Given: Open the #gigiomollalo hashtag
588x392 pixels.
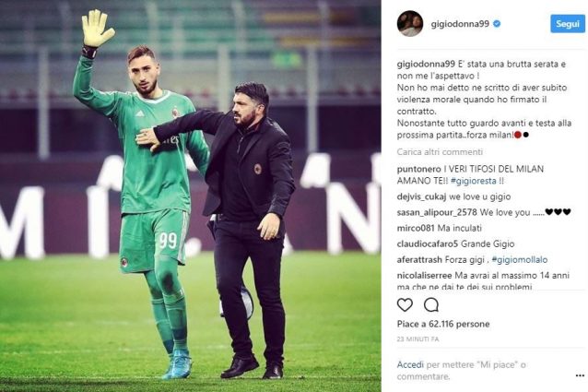Looking at the screenshot, I should tap(520, 259).
